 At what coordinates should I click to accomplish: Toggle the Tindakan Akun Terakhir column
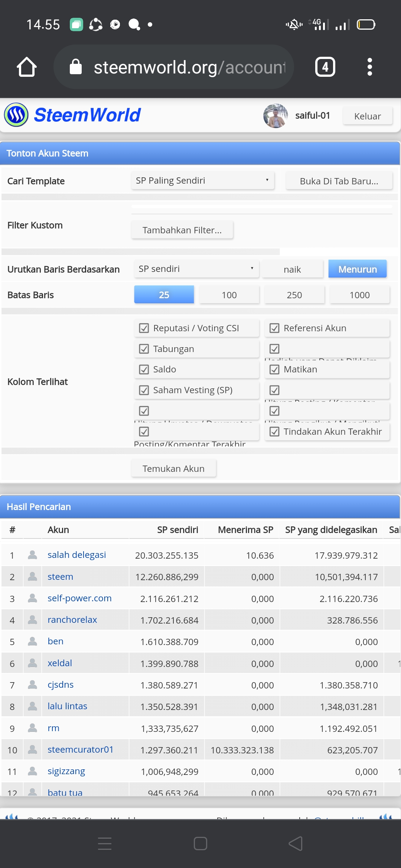327,432
